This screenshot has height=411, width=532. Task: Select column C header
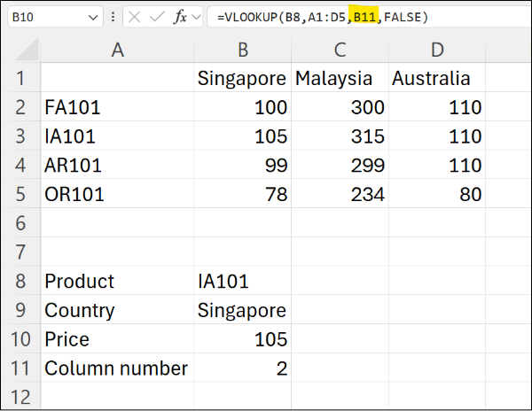pos(340,50)
